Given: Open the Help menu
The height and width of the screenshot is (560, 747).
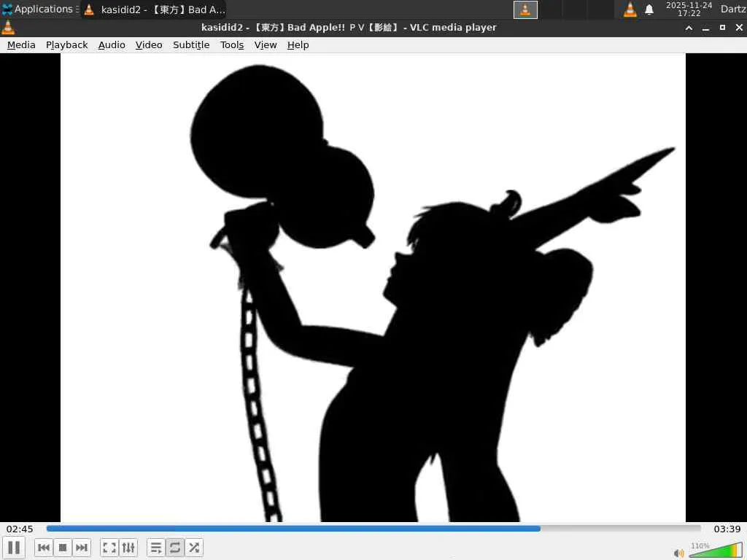Looking at the screenshot, I should click(x=298, y=44).
